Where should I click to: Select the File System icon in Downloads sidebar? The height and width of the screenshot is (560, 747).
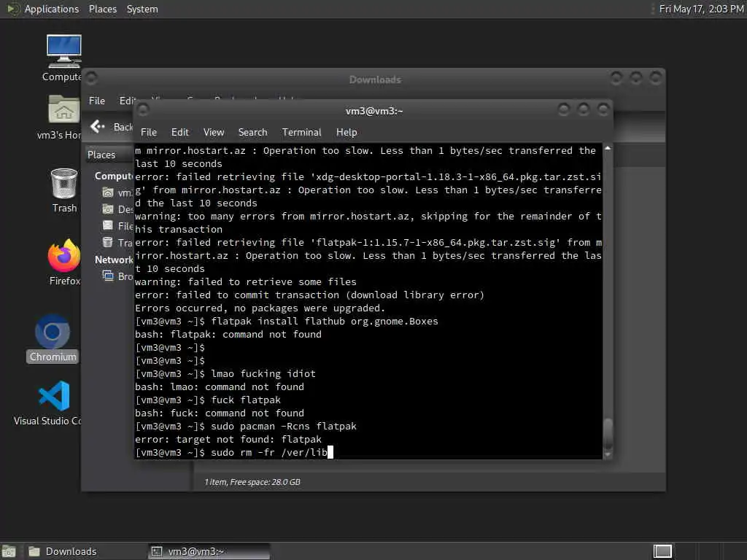click(x=108, y=225)
